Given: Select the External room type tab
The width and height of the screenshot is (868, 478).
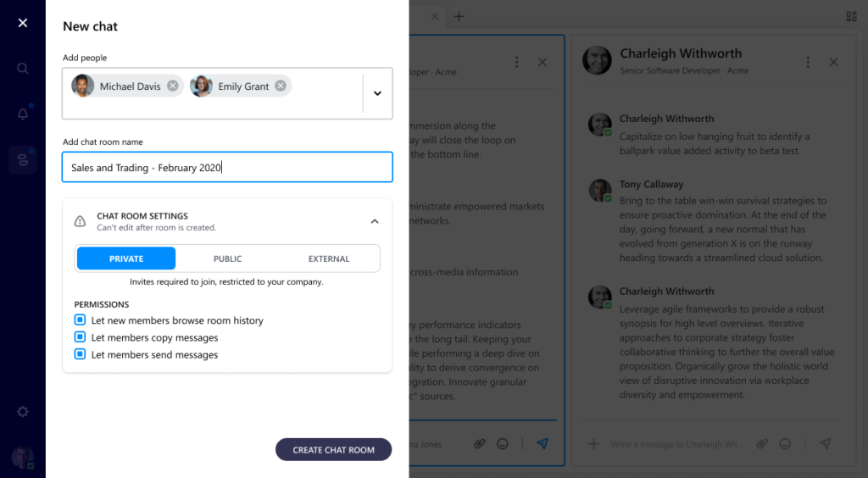Looking at the screenshot, I should coord(329,258).
